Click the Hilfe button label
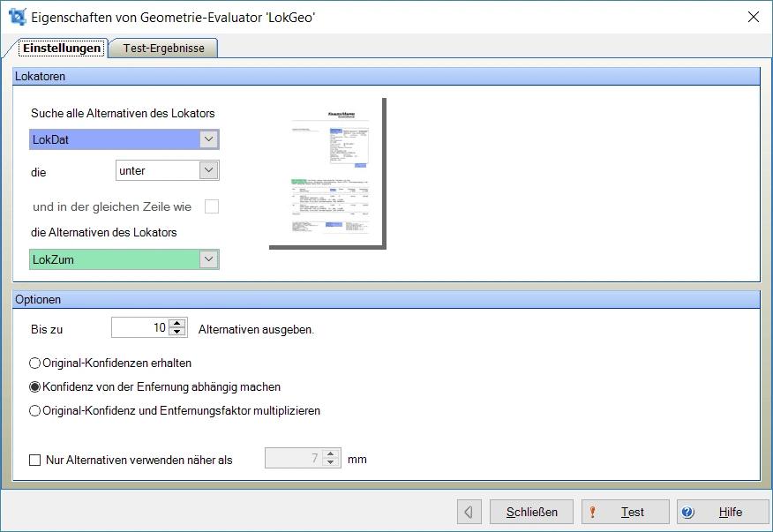Screen dimensions: 773x532 pos(730,512)
